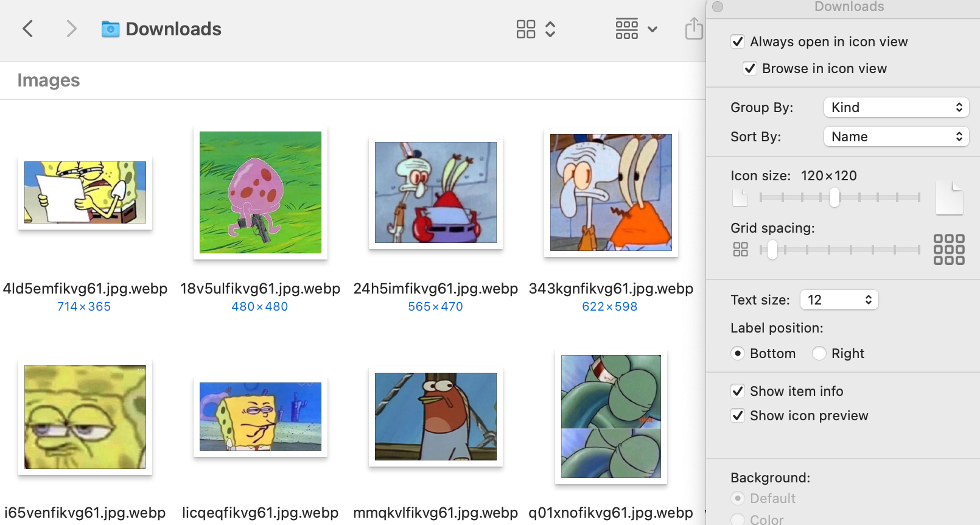This screenshot has width=980, height=525.
Task: Select thumbnail of mmqkvlfikvg61.jpg.webp
Action: coord(436,417)
